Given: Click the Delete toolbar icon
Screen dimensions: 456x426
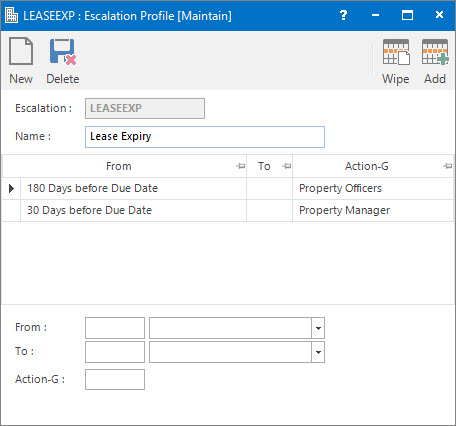Looking at the screenshot, I should 63,51.
